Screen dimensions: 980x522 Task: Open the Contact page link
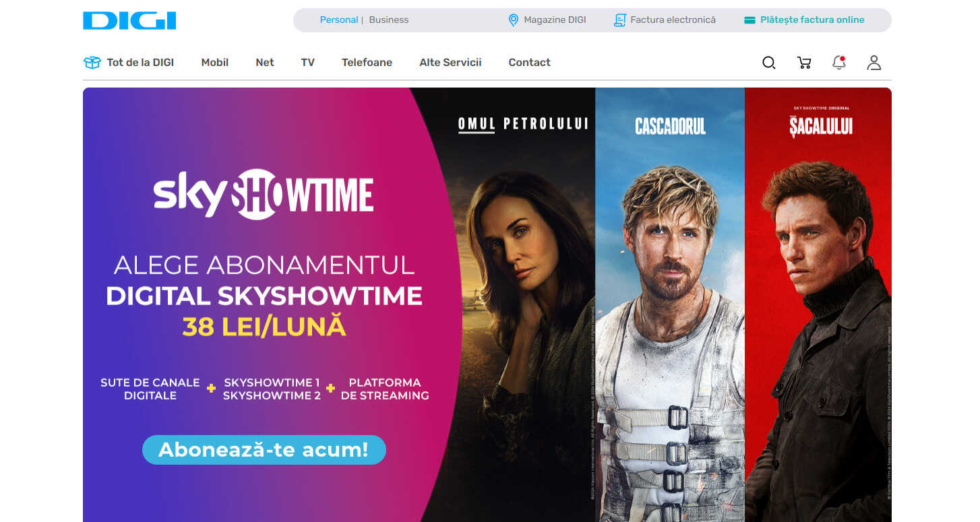pos(529,62)
